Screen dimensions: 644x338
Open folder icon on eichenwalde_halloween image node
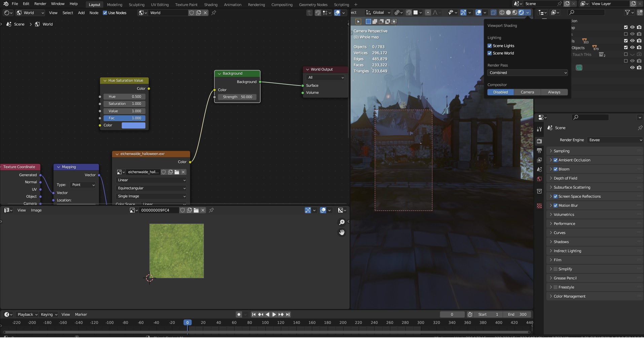point(177,172)
